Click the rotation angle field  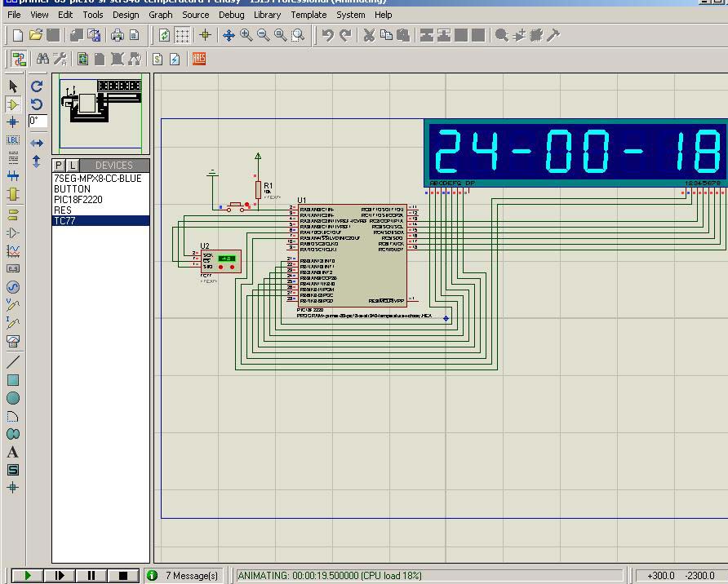pyautogui.click(x=36, y=121)
